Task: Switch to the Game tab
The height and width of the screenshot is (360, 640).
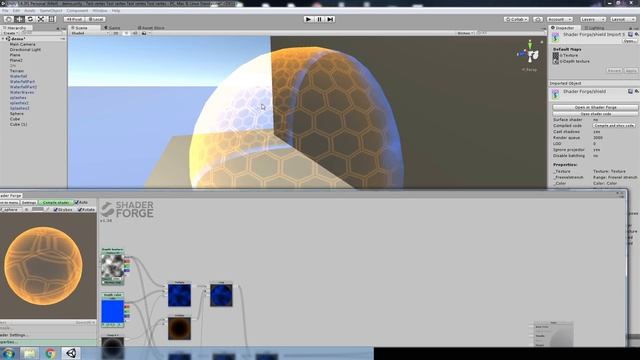Action: click(113, 28)
